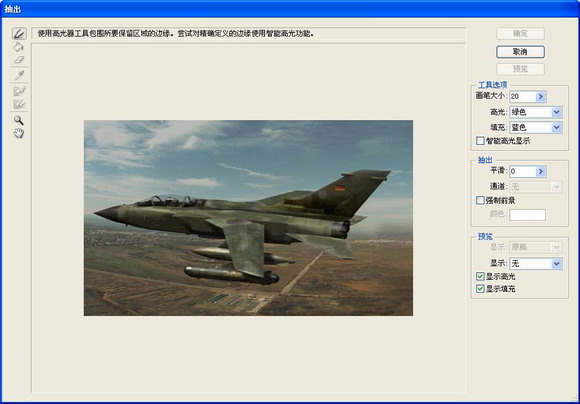This screenshot has height=404, width=580.
Task: Select the Edge Touchup tool
Action: click(x=19, y=104)
